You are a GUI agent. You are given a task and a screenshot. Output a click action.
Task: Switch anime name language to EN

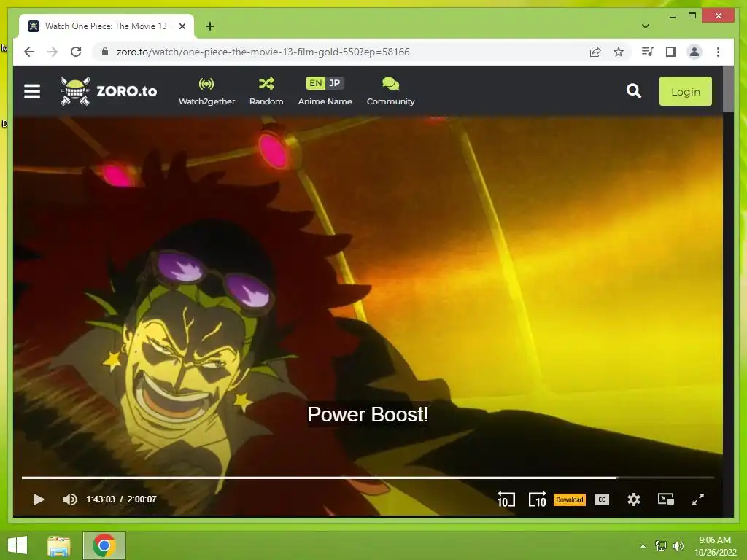(x=315, y=83)
